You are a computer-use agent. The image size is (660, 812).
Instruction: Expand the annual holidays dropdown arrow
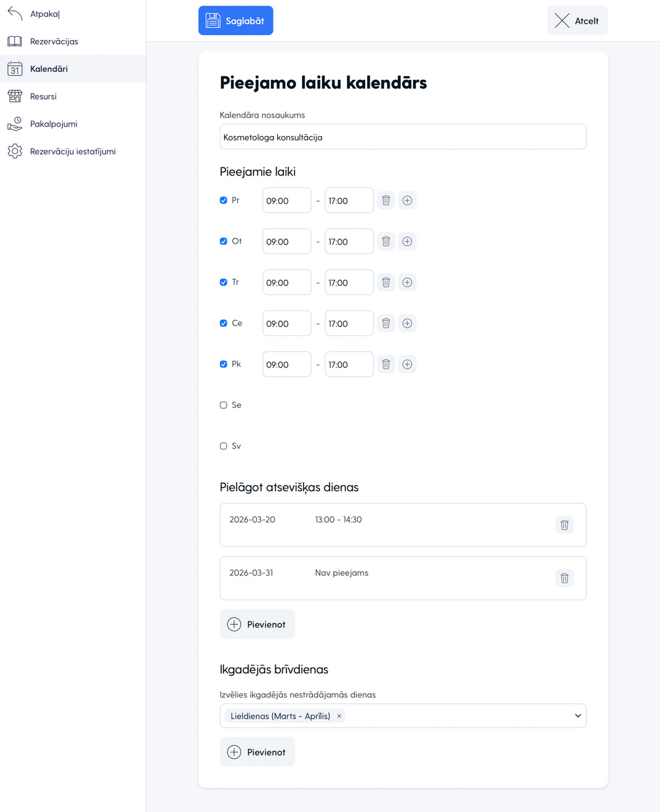pyautogui.click(x=577, y=716)
